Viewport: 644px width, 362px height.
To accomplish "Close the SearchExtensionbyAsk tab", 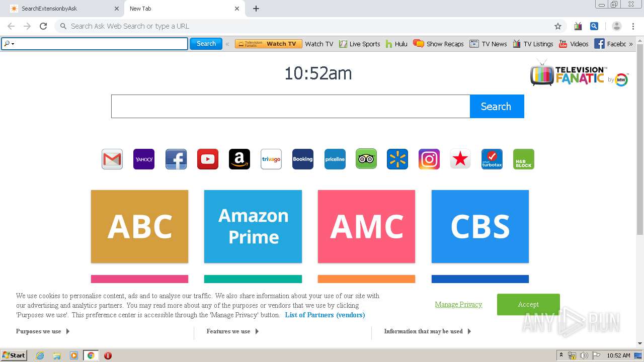I will click(x=117, y=9).
